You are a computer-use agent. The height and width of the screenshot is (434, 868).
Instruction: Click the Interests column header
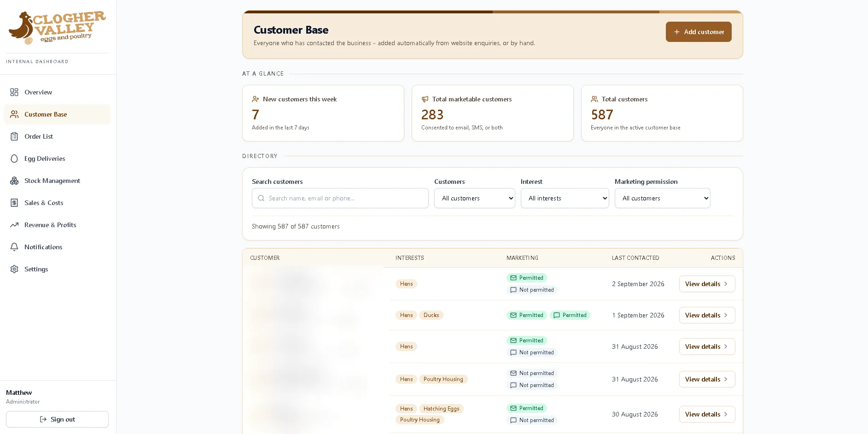tap(409, 258)
